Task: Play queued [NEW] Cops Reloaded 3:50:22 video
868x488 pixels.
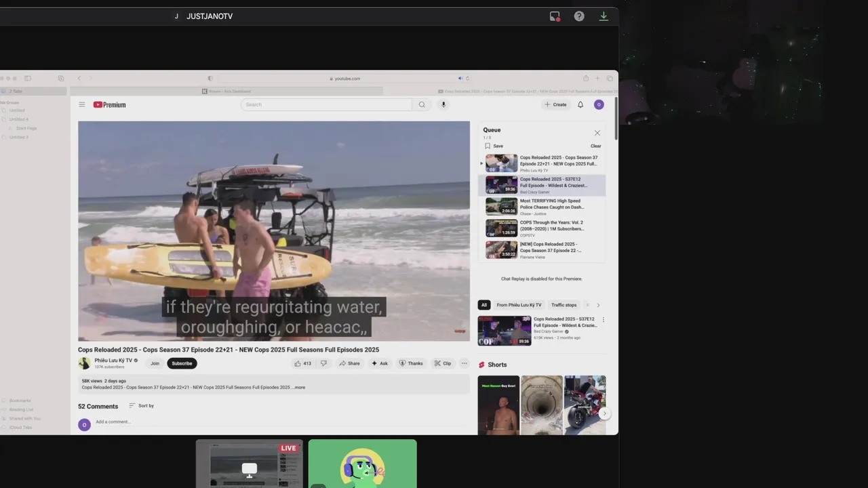Action: 542,250
